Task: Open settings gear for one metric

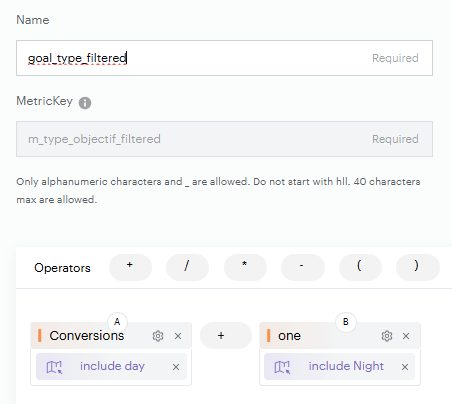Action: pos(387,336)
